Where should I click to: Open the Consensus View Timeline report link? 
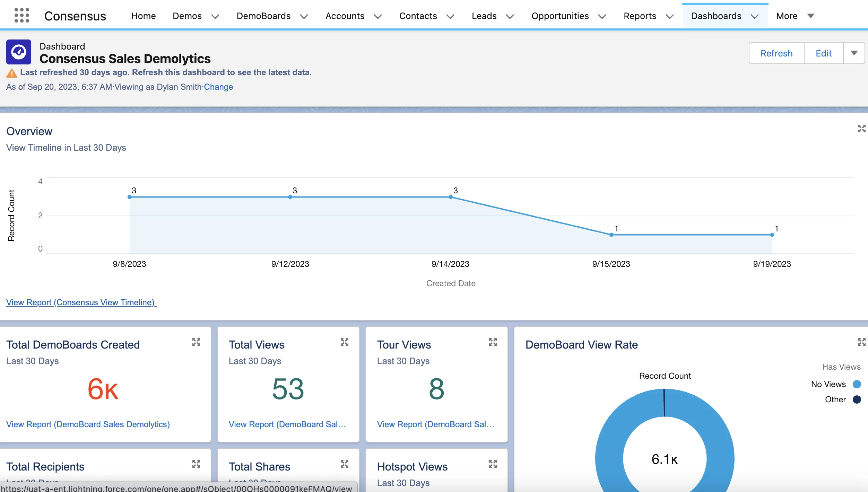point(81,302)
